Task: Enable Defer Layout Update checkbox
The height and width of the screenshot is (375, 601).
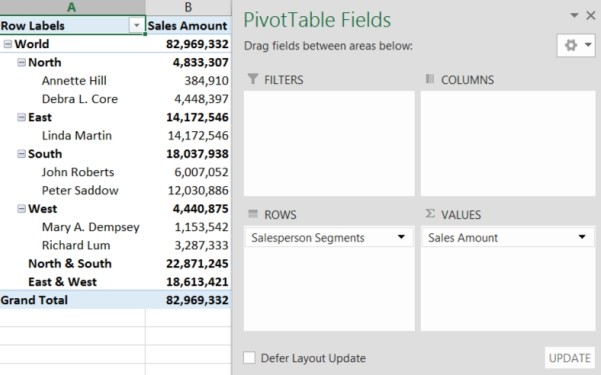Action: tap(249, 358)
